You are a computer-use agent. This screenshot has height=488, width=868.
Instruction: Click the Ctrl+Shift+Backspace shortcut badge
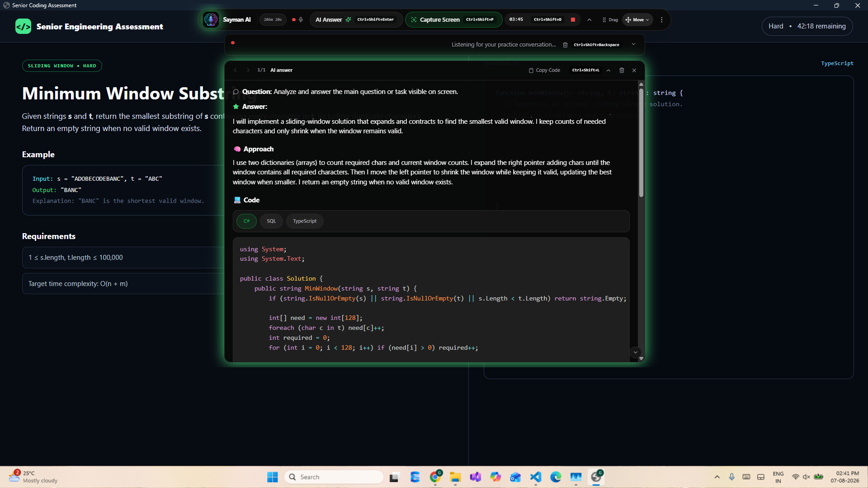click(596, 45)
